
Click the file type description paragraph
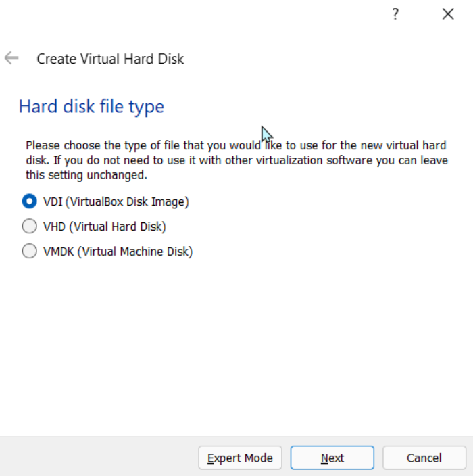coord(236,160)
